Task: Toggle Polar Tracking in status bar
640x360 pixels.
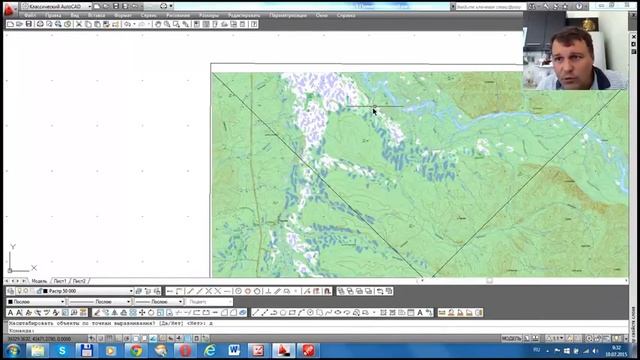Action: pos(127,338)
